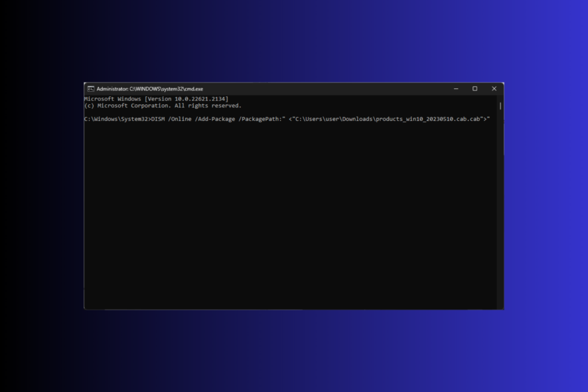The image size is (588, 392).
Task: Click the 'products_win10_20230510.cab.cab' file path
Action: (x=428, y=119)
